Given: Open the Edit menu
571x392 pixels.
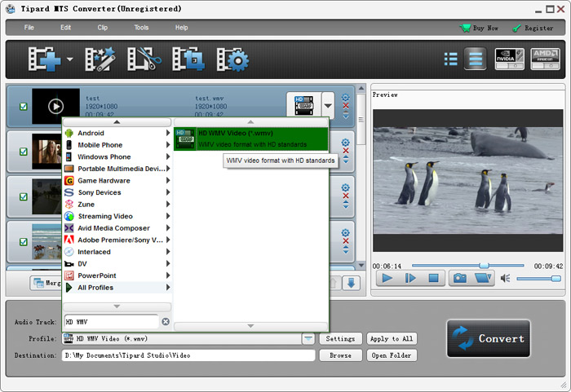Looking at the screenshot, I should (x=65, y=27).
